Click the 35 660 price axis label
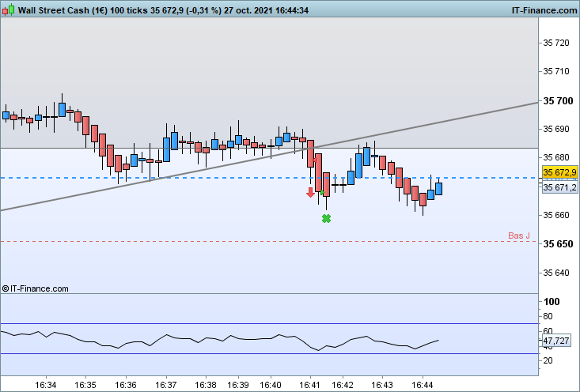Viewport: 580px width, 392px height. pyautogui.click(x=556, y=215)
